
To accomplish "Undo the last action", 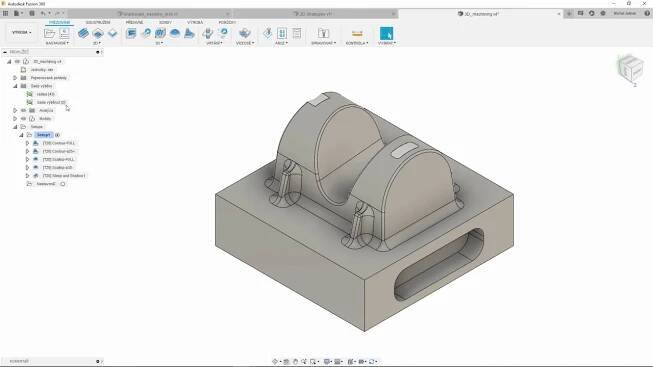I will (43, 13).
